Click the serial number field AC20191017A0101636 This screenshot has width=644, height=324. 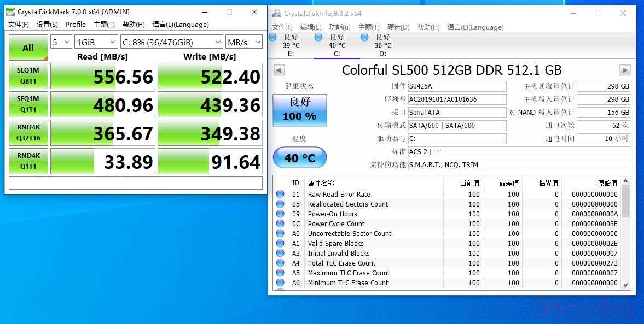point(457,99)
